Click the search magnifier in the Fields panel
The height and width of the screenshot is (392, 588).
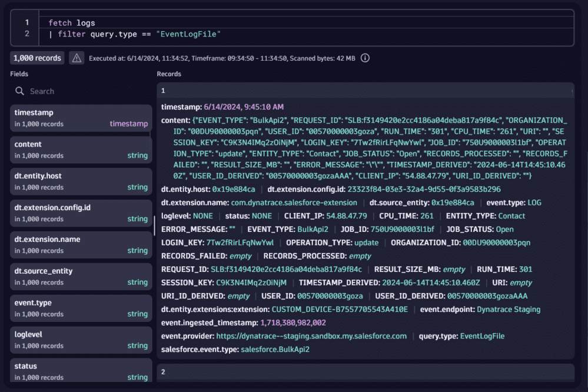19,91
